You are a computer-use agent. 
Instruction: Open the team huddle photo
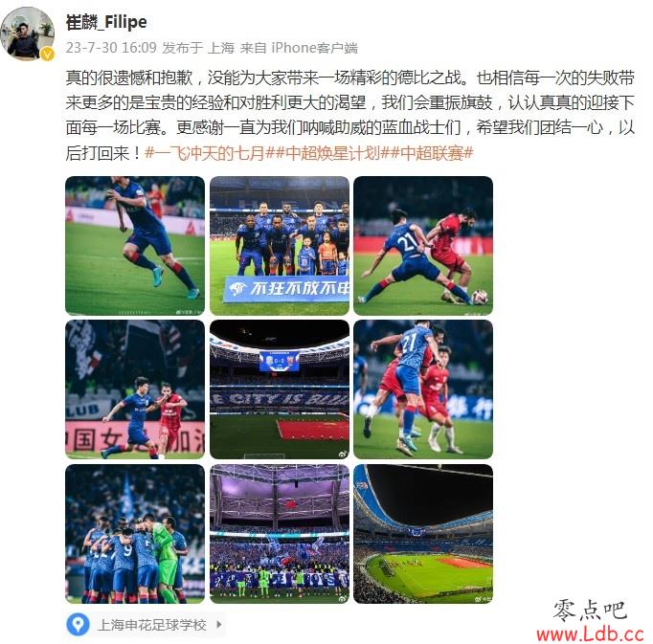coord(135,534)
